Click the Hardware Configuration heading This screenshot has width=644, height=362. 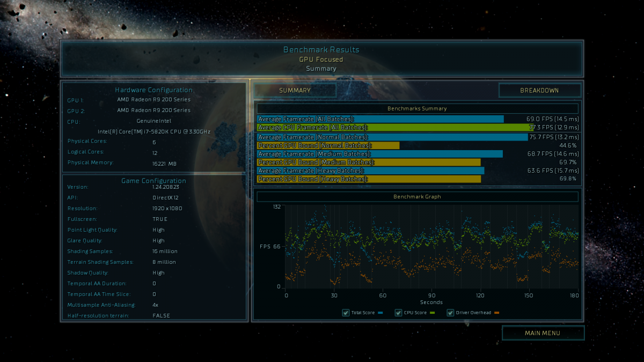[153, 90]
